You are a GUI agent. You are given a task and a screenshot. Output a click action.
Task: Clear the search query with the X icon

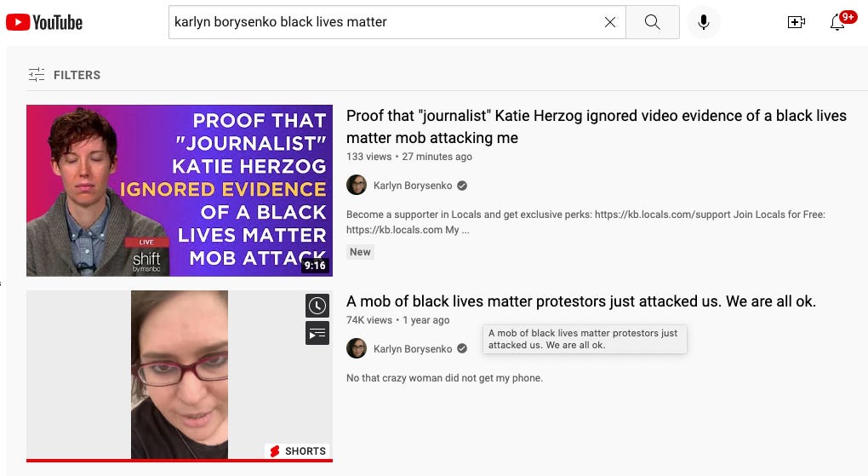coord(610,22)
